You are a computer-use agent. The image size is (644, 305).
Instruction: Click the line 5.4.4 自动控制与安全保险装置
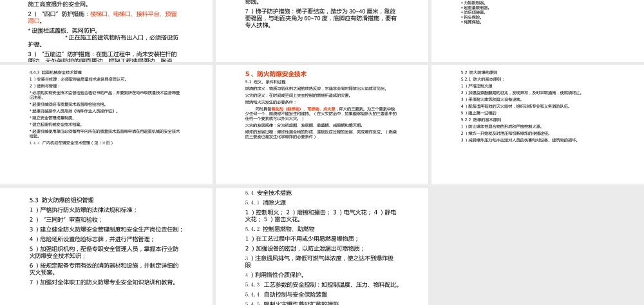click(x=287, y=295)
